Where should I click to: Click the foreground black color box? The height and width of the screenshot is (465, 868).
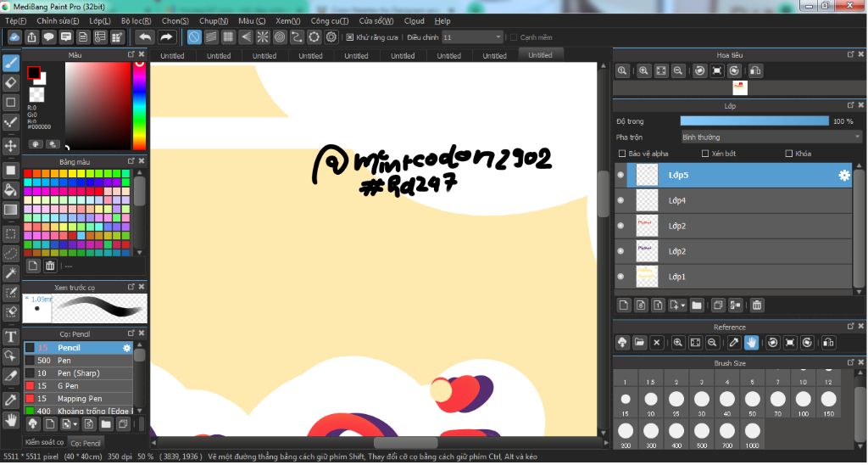pos(34,73)
